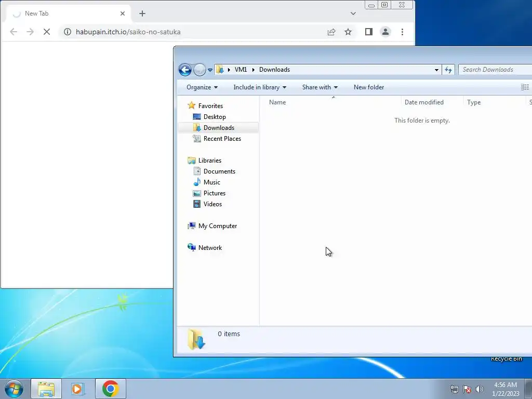Select Libraries in navigation pane
The height and width of the screenshot is (399, 532).
pyautogui.click(x=210, y=161)
